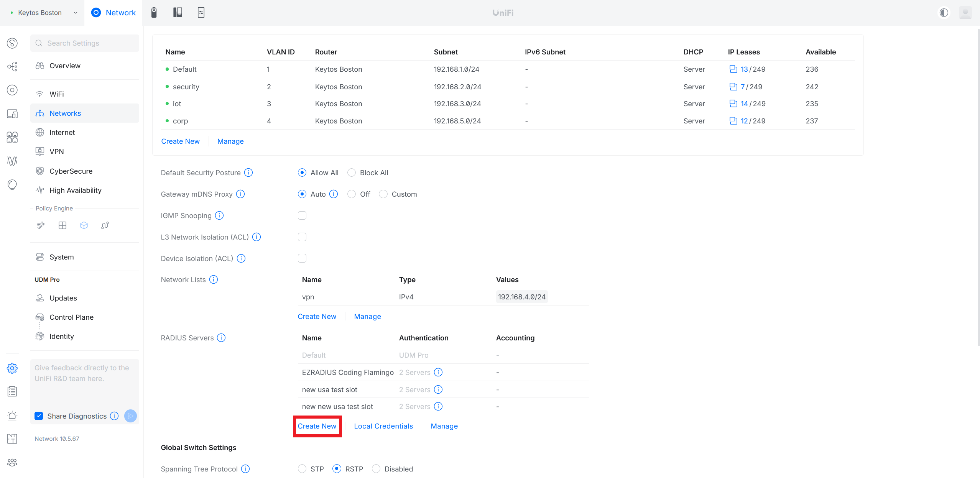
Task: Show info for IGMP Snooping
Action: (219, 215)
